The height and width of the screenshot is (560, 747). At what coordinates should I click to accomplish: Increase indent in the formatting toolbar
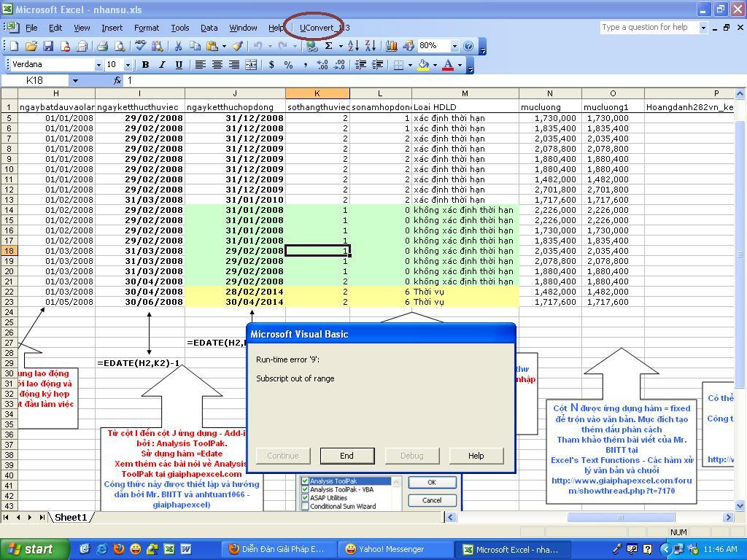(x=378, y=65)
